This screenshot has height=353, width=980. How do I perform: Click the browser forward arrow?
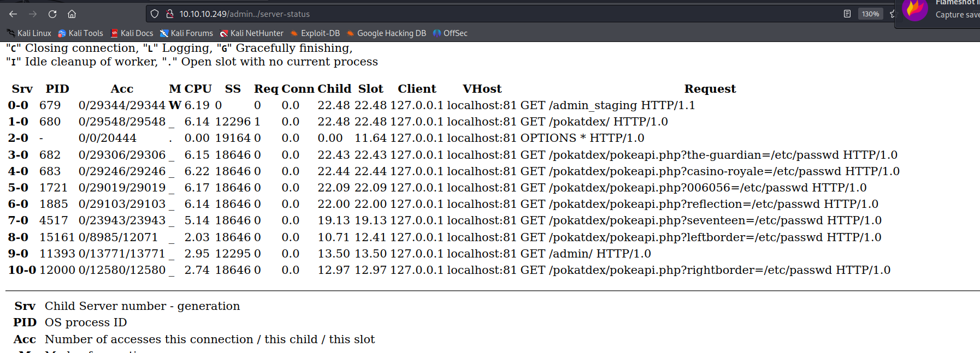33,14
